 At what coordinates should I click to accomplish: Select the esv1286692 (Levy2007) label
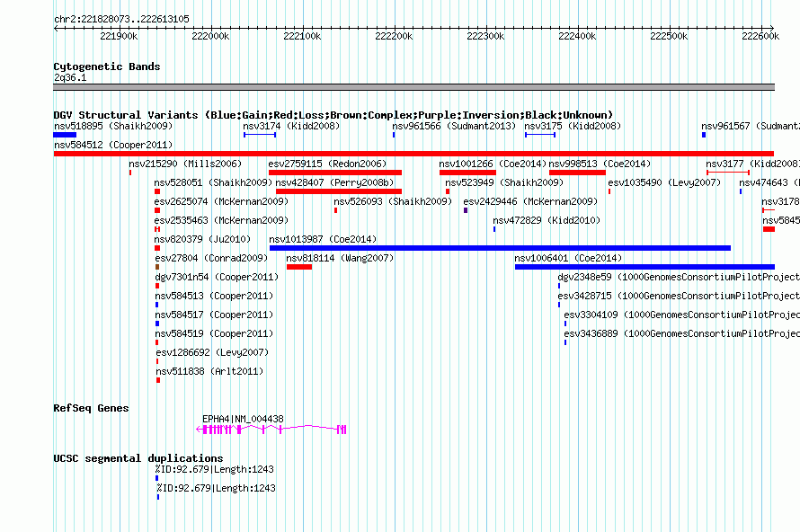pos(212,352)
